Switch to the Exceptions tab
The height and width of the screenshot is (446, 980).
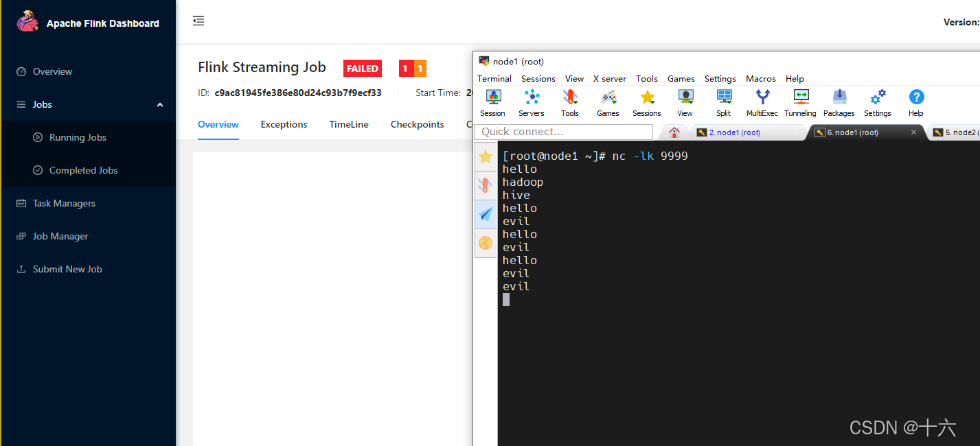tap(284, 124)
